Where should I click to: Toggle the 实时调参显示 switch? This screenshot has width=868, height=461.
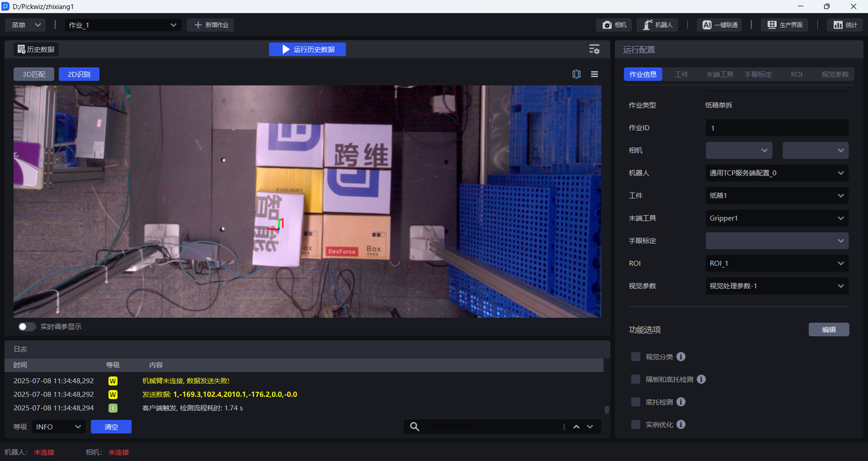27,327
